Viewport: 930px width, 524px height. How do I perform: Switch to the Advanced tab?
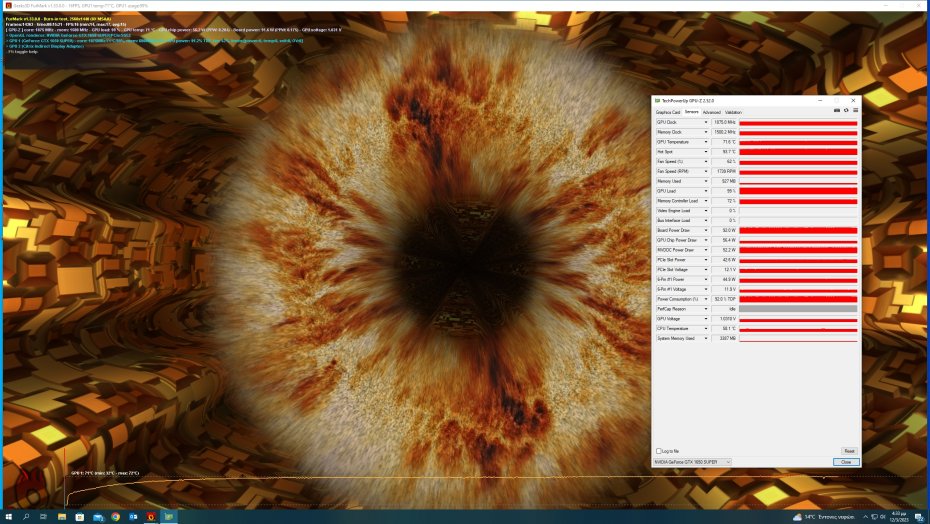click(711, 112)
